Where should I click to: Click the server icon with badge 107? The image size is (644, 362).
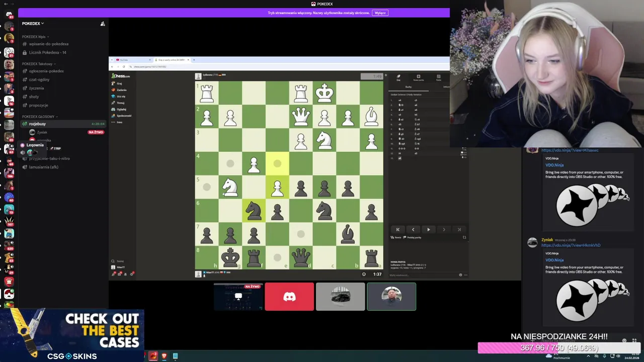9,221
